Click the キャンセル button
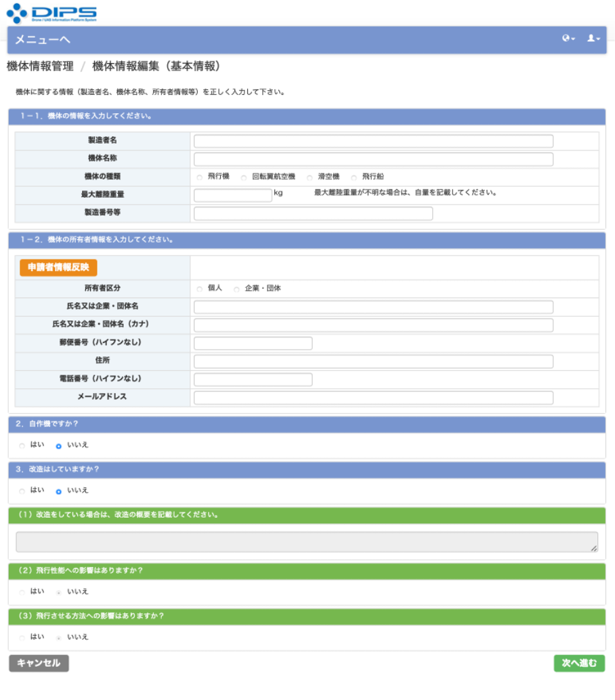 (39, 663)
